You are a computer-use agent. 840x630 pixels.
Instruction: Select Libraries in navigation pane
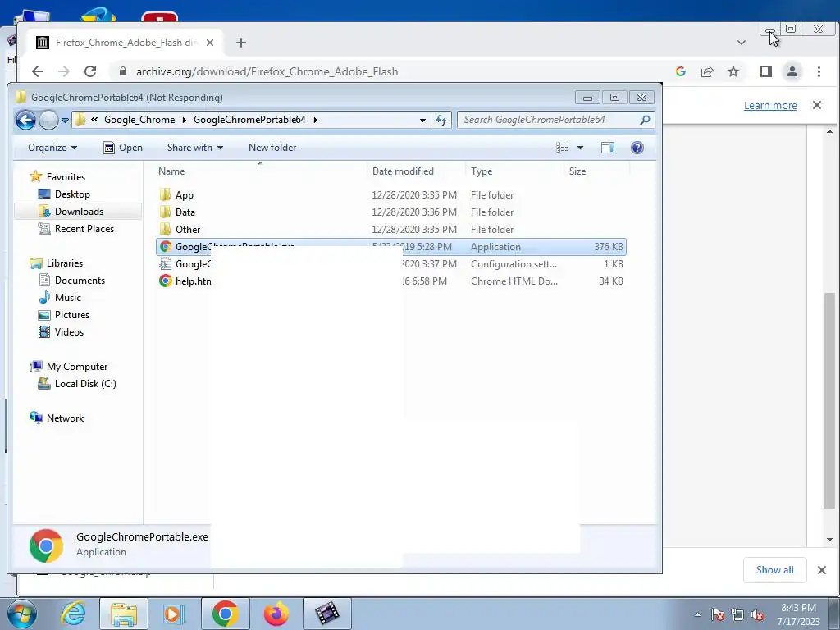57,263
